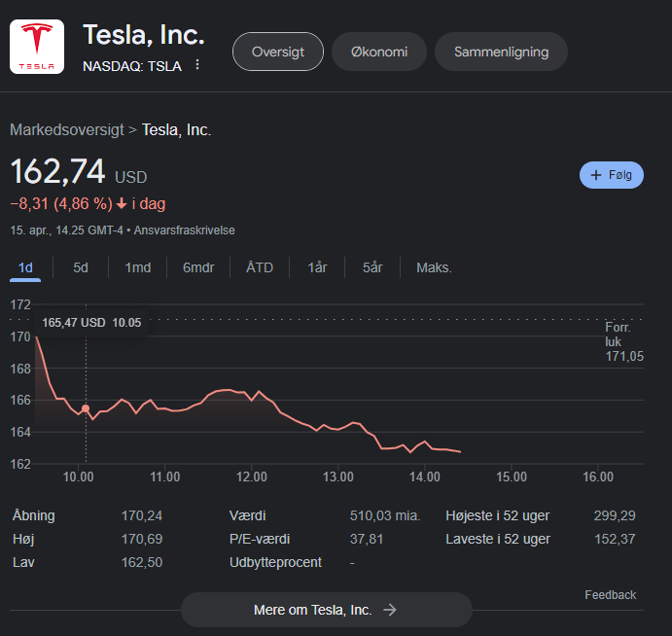Click the arrow on Mere om Tesla button

click(390, 610)
